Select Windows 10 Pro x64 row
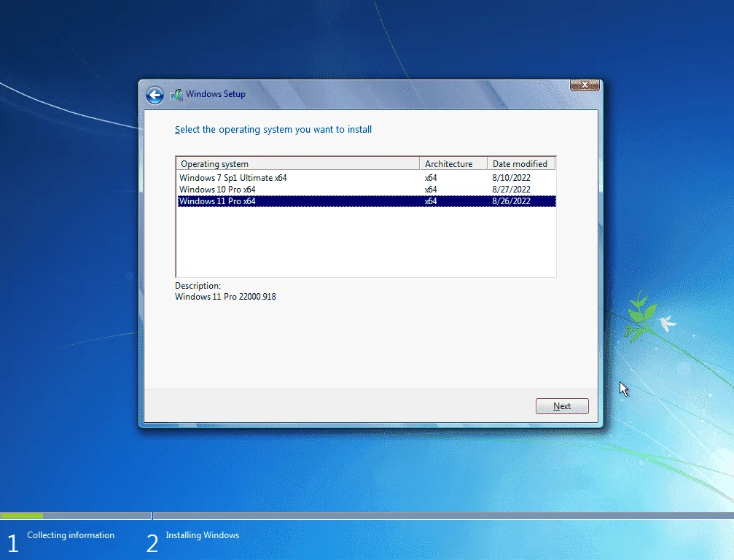 click(x=367, y=190)
